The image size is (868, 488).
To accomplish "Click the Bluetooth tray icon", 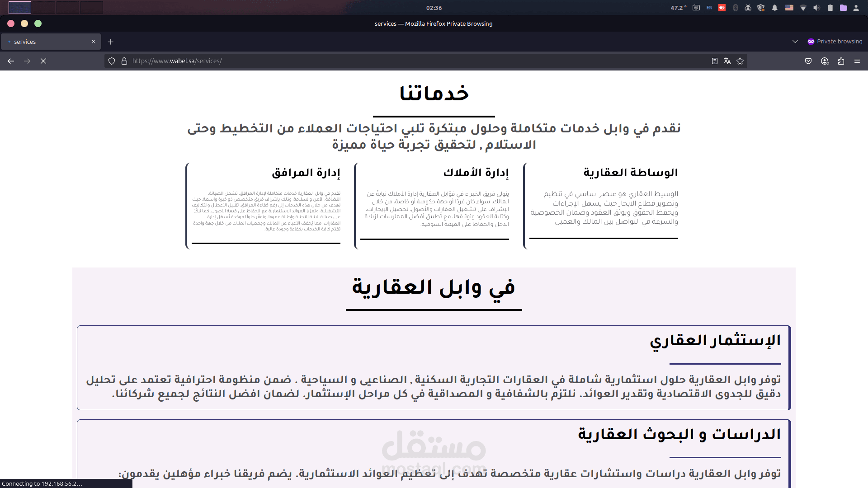I will [736, 8].
